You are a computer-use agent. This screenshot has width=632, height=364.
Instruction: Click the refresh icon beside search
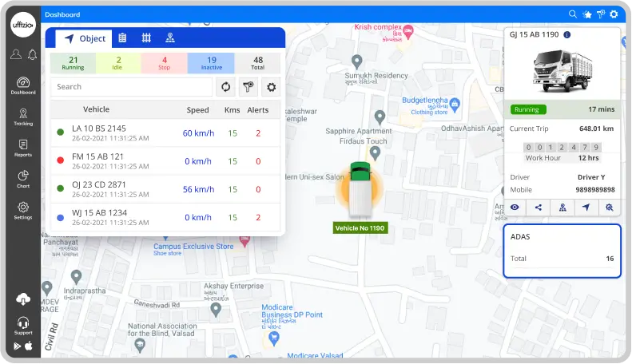point(225,87)
